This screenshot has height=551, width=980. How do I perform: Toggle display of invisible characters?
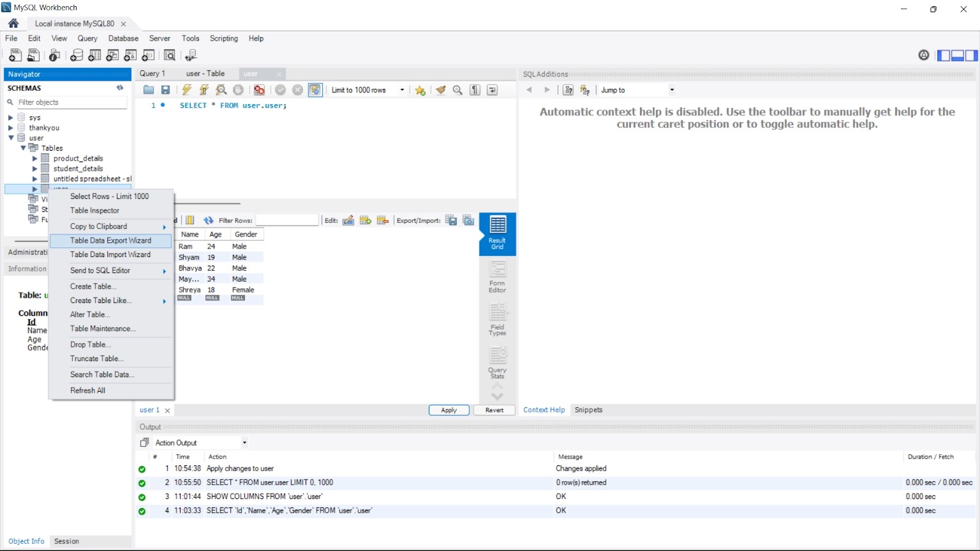click(x=475, y=90)
